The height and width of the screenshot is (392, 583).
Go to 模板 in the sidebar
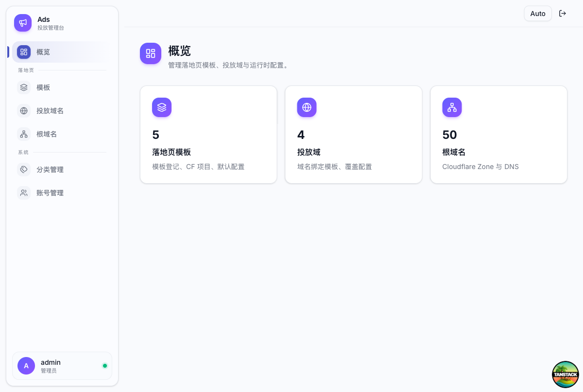click(59, 87)
